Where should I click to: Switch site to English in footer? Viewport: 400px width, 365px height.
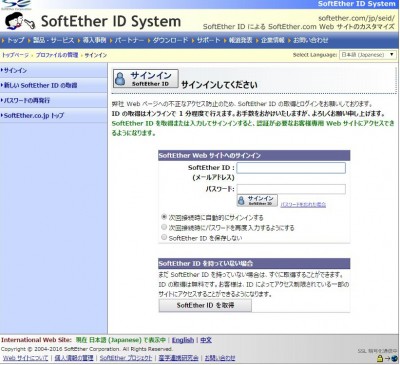point(183,340)
